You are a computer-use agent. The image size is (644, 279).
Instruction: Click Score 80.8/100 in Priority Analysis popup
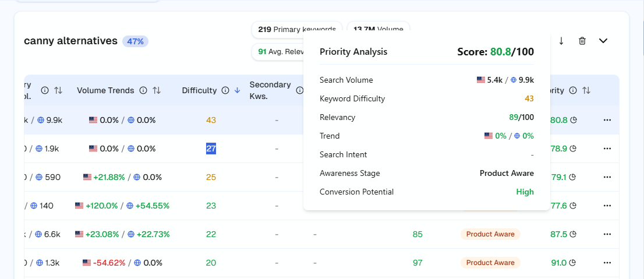(x=496, y=52)
